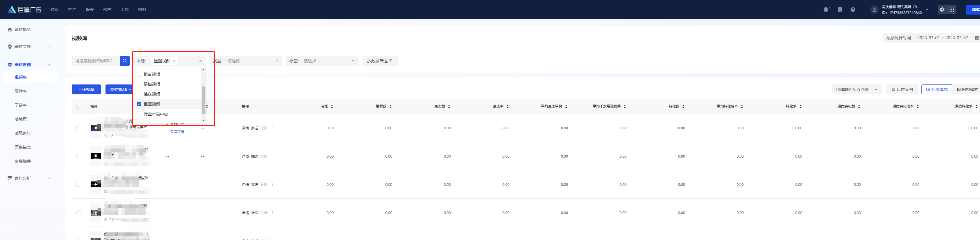Open the 类型 dropdown

[x=246, y=61]
